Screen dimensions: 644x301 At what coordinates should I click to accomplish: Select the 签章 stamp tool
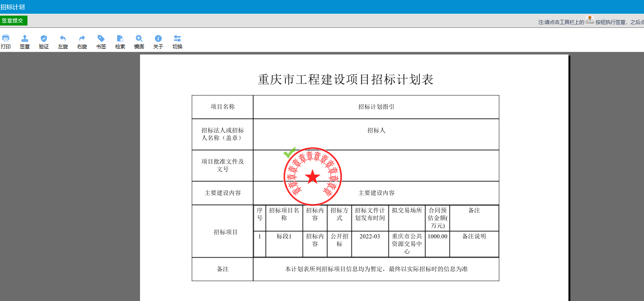tap(25, 38)
